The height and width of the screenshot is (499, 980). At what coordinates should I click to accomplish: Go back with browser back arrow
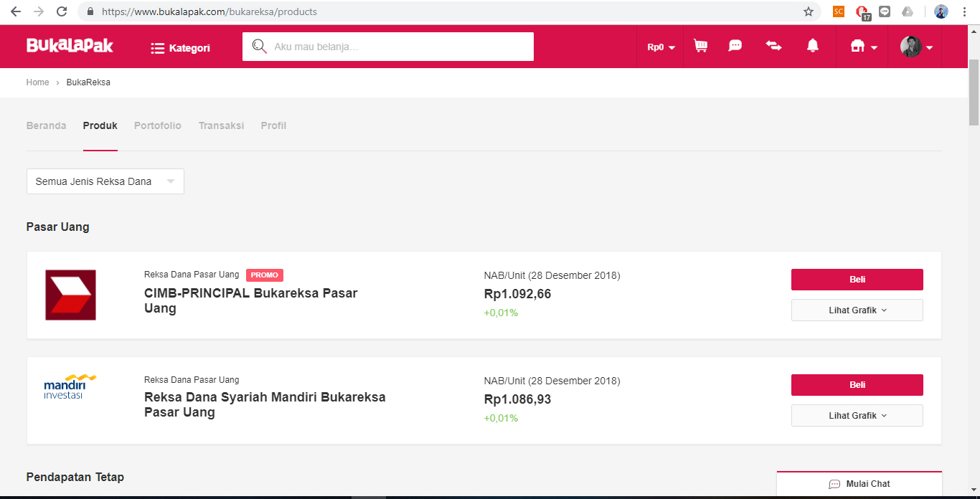point(16,11)
